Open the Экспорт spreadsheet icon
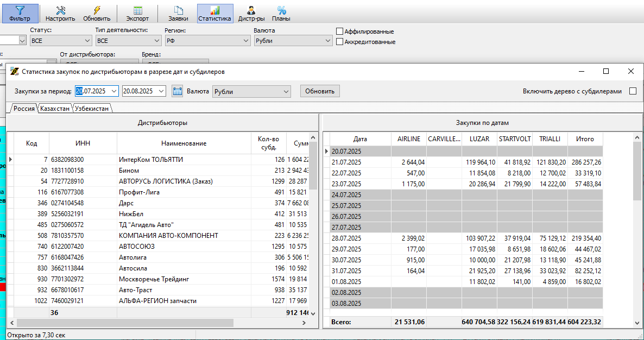Image resolution: width=644 pixels, height=340 pixels. (x=137, y=10)
